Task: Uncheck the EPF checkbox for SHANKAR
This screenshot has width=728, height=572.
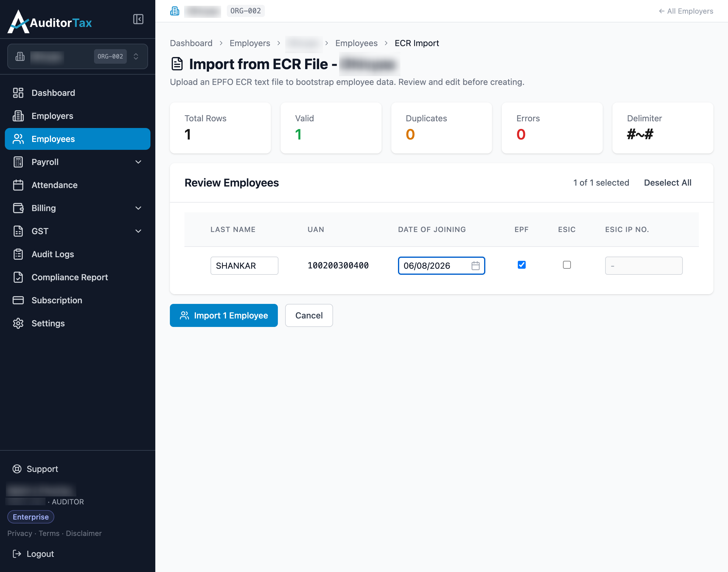Action: click(x=521, y=265)
